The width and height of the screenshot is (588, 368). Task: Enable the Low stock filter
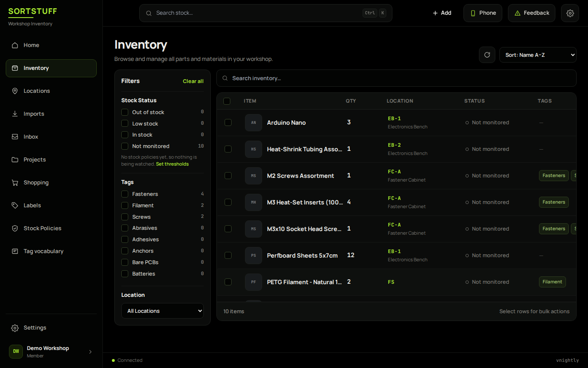pos(125,123)
